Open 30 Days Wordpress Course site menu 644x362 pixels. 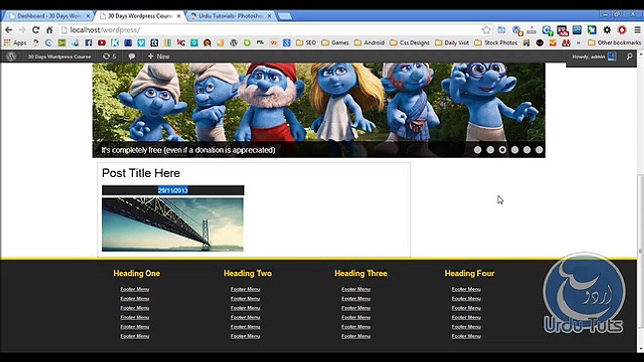pyautogui.click(x=59, y=57)
